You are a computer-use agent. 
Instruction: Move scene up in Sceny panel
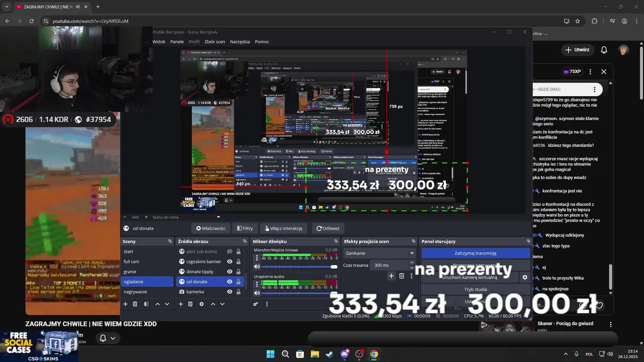[157, 304]
